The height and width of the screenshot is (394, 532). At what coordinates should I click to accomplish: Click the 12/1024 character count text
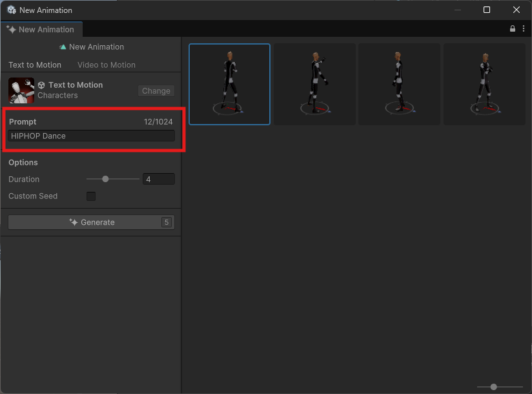click(158, 122)
